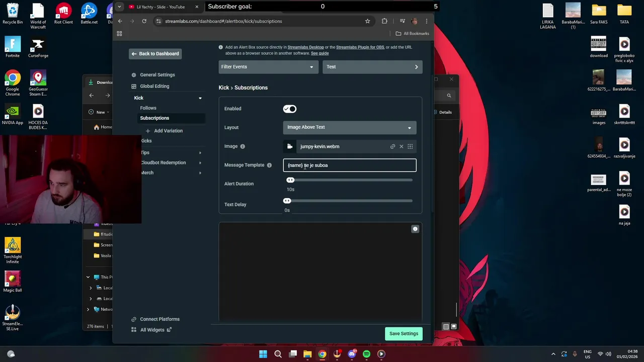Screen dimensions: 644x362
Task: Click Chrome profile avatar
Action: pos(414,21)
